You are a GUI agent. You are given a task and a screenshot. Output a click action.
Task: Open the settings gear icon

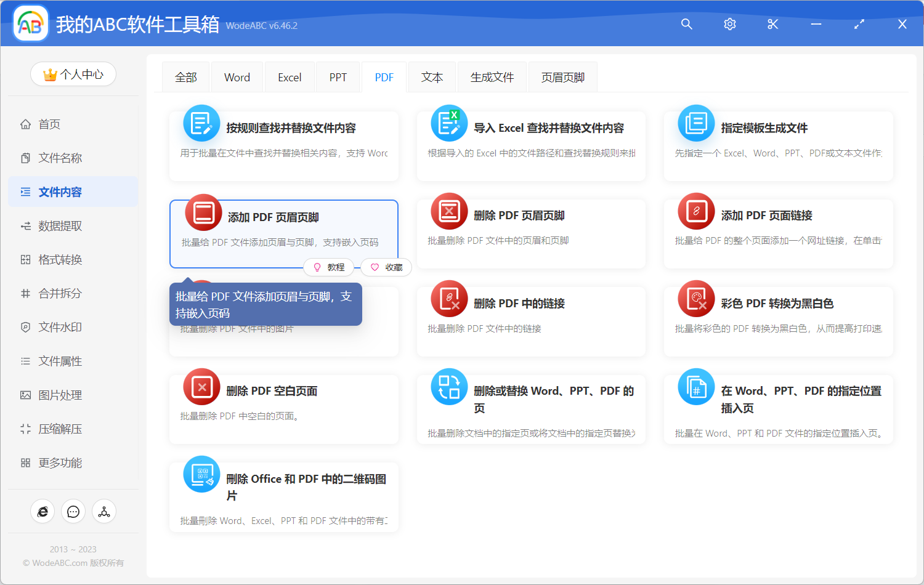point(729,24)
